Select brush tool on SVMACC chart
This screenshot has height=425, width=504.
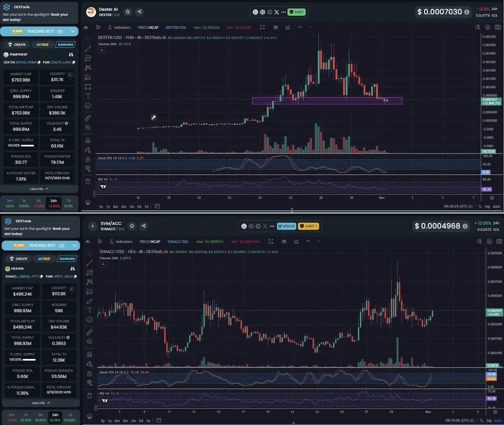(89, 301)
